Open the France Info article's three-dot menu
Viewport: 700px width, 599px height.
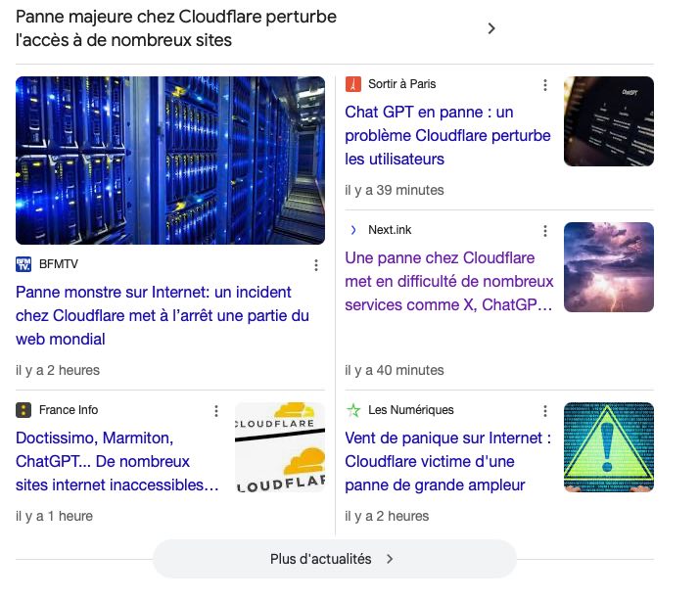(216, 411)
